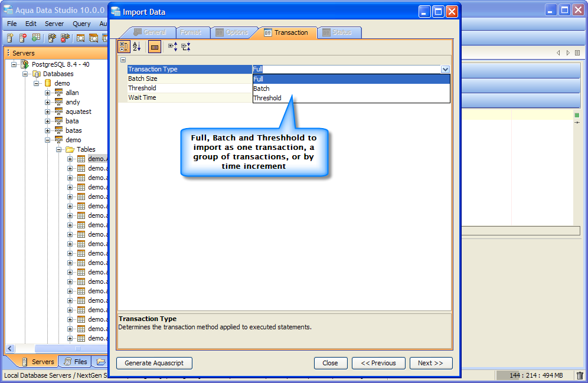Image resolution: width=588 pixels, height=383 pixels.
Task: Collapse the property grid category
Action: 123,60
